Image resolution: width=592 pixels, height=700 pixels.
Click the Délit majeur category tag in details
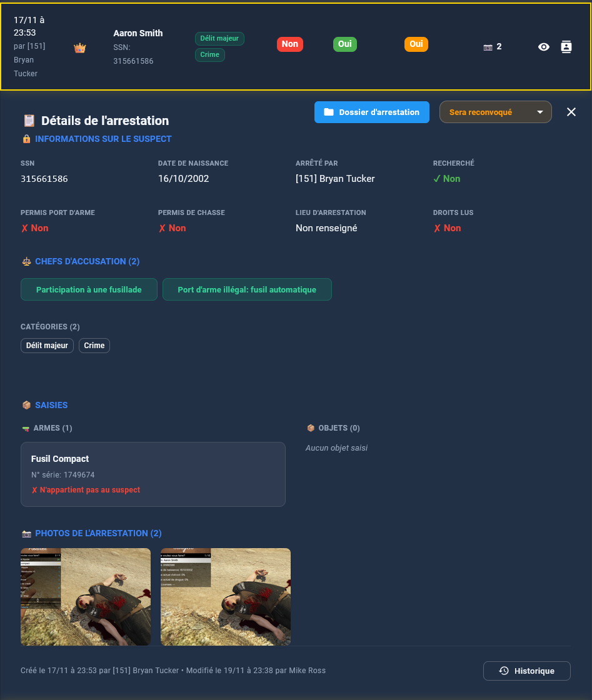click(x=47, y=346)
